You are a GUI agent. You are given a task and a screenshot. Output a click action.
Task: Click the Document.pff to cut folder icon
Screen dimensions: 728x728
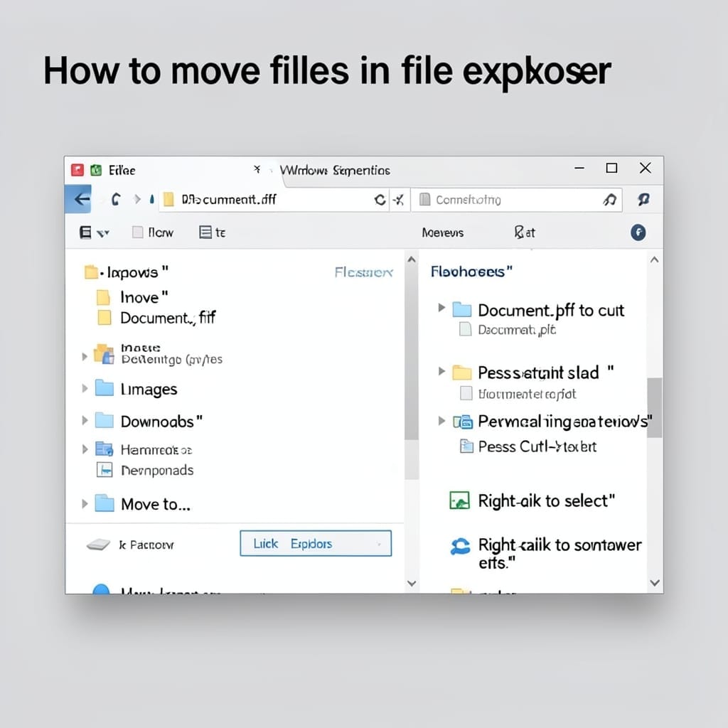click(x=462, y=309)
